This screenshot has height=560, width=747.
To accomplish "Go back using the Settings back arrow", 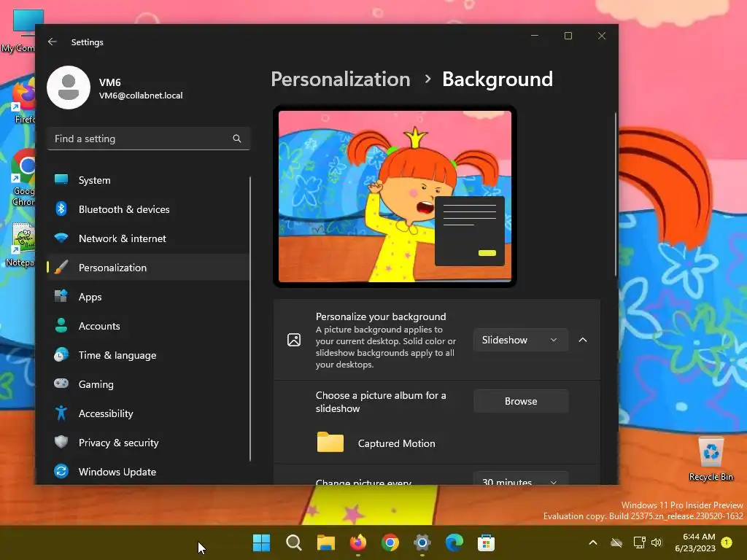I will pos(53,42).
